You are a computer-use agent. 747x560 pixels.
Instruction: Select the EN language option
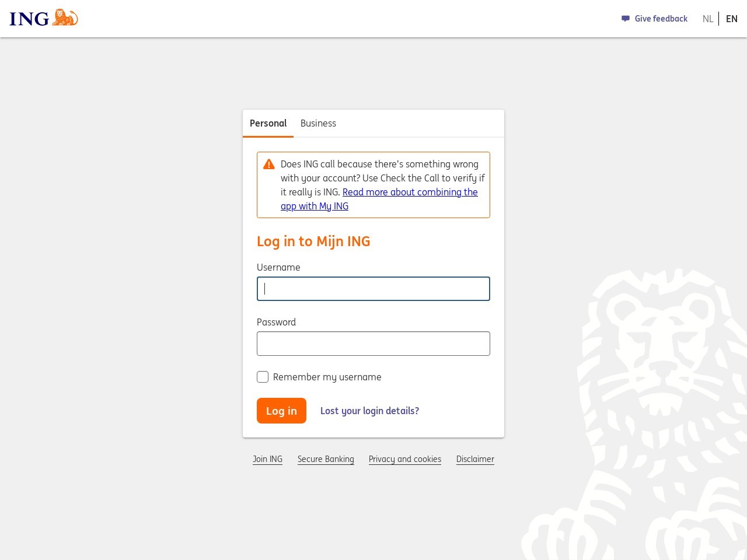732,19
